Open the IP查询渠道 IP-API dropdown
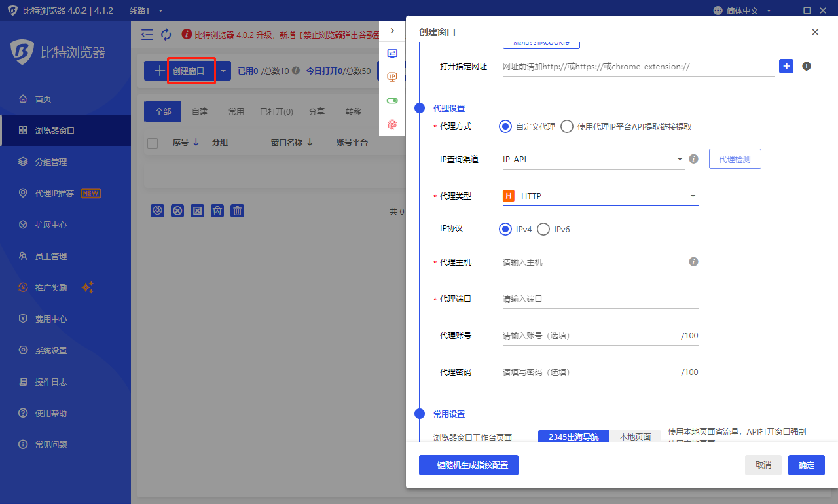Viewport: 838px width, 504px height. tap(594, 159)
